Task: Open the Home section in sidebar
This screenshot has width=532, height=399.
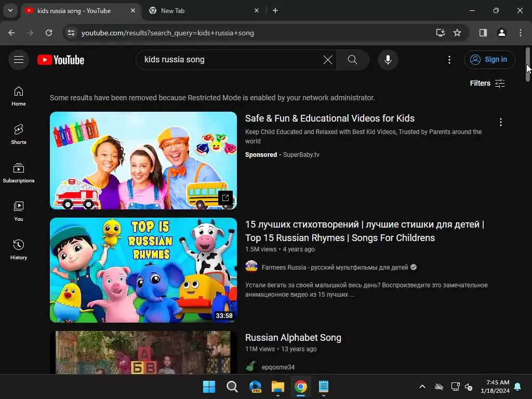Action: (x=19, y=96)
